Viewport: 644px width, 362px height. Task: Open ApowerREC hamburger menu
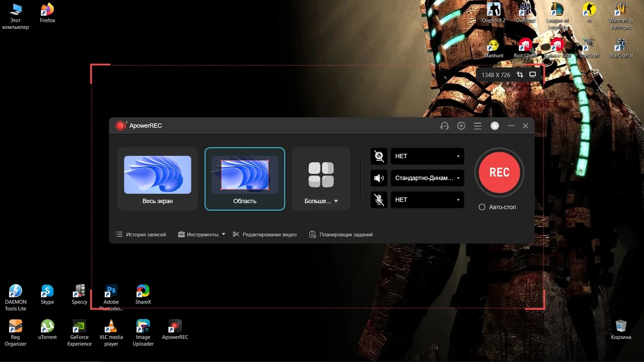tap(478, 126)
